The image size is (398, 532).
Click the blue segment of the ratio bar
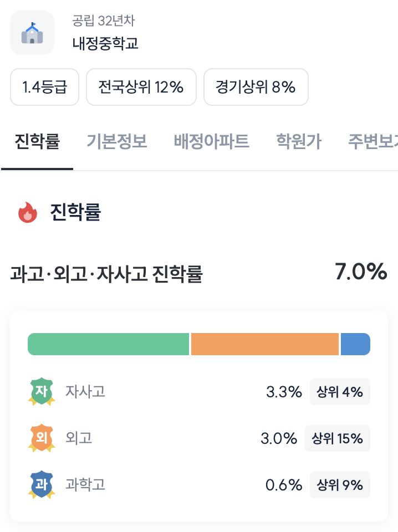(x=355, y=344)
